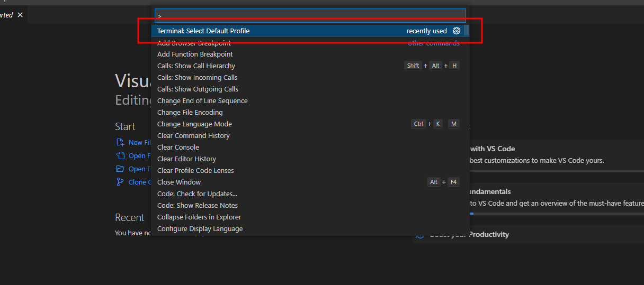
Task: Click the New File icon under Start
Action: click(120, 142)
